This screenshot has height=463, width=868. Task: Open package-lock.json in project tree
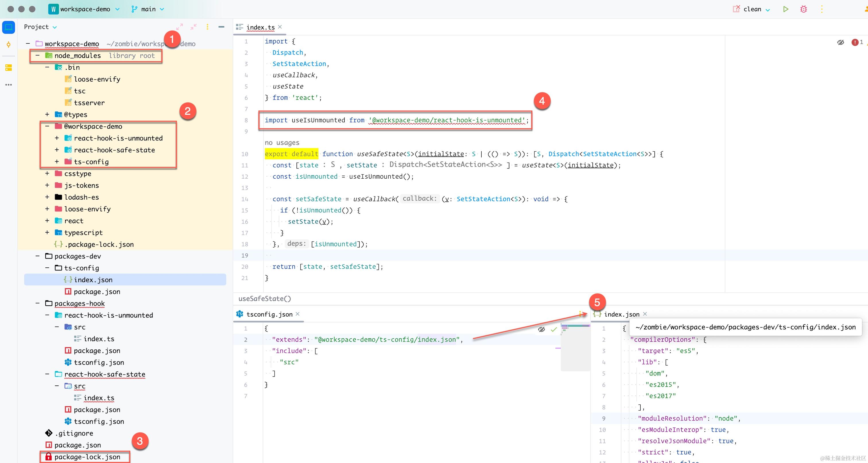pos(87,457)
